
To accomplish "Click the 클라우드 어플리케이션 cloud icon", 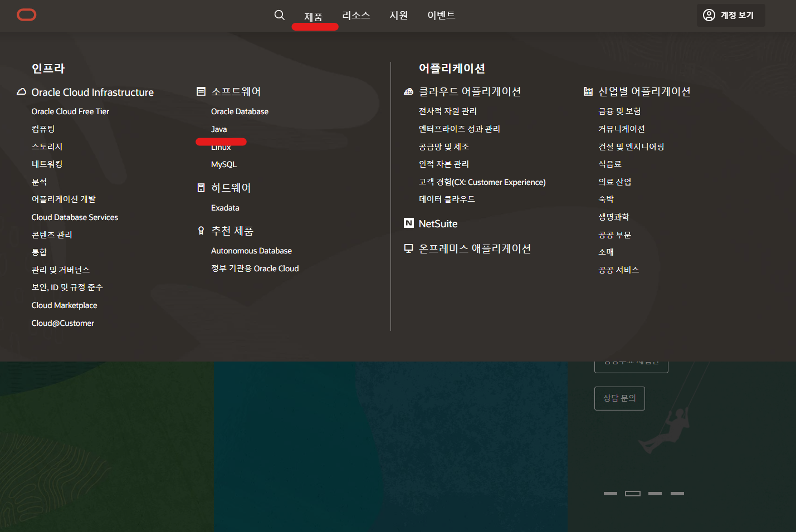I will pos(409,91).
